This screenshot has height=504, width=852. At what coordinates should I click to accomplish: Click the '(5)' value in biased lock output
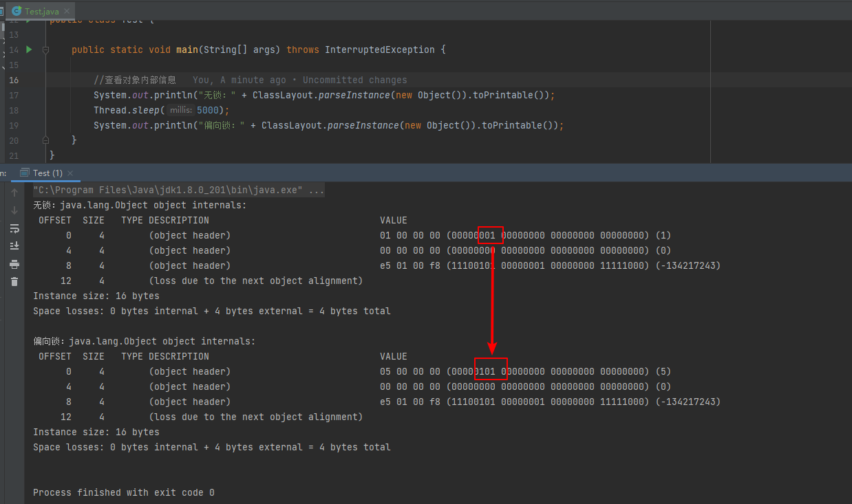pyautogui.click(x=663, y=371)
